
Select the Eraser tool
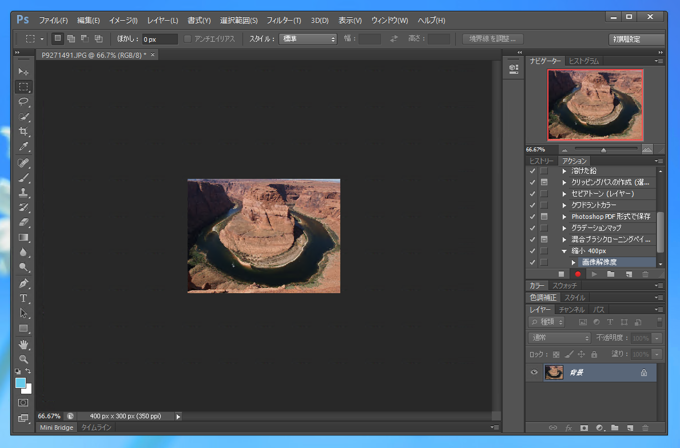pyautogui.click(x=23, y=222)
